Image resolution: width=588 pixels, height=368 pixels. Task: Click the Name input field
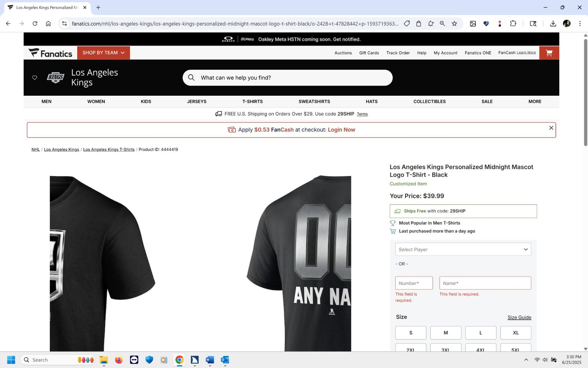pos(485,283)
